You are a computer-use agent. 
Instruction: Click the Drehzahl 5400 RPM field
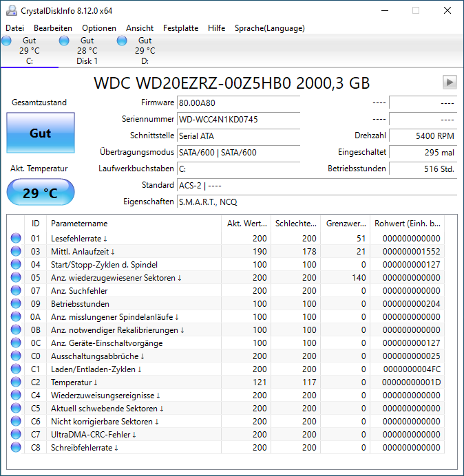point(423,136)
